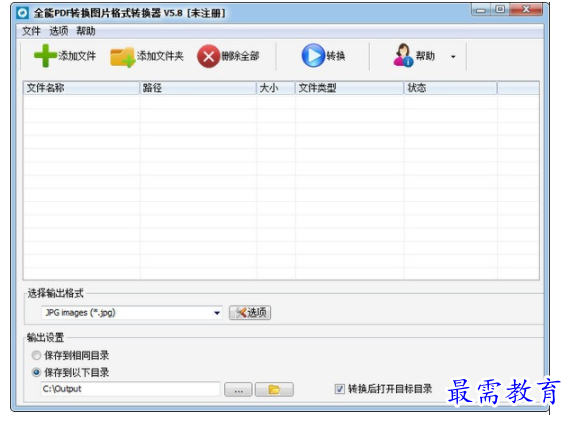Open the yellow folder icon button for output directory

pos(274,390)
